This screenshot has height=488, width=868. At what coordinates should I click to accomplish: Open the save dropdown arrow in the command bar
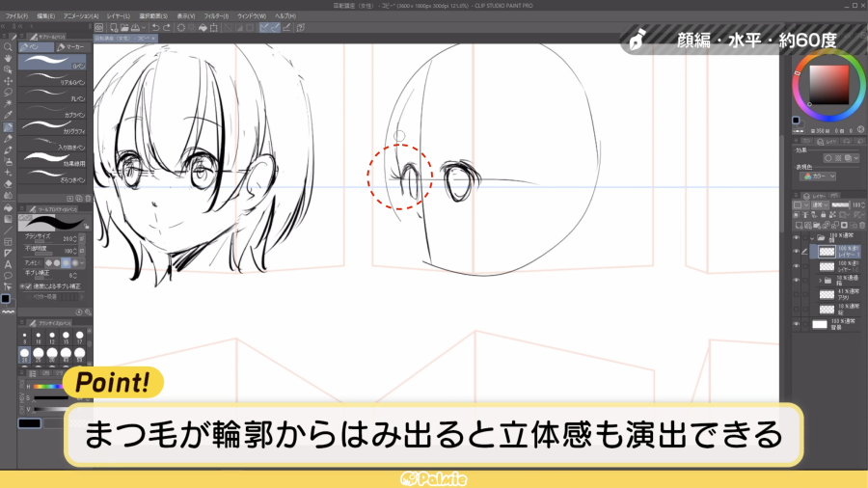pos(144,27)
